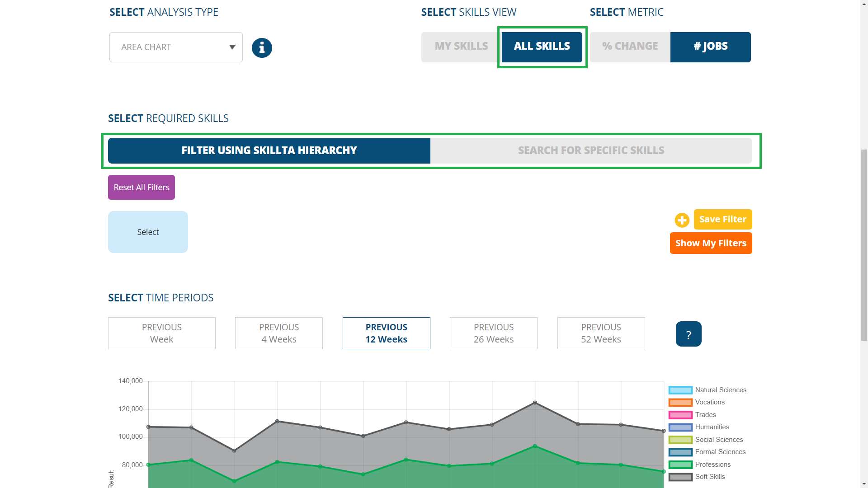This screenshot has width=868, height=488.
Task: Click the dropdown arrow in analysis selector
Action: (232, 47)
